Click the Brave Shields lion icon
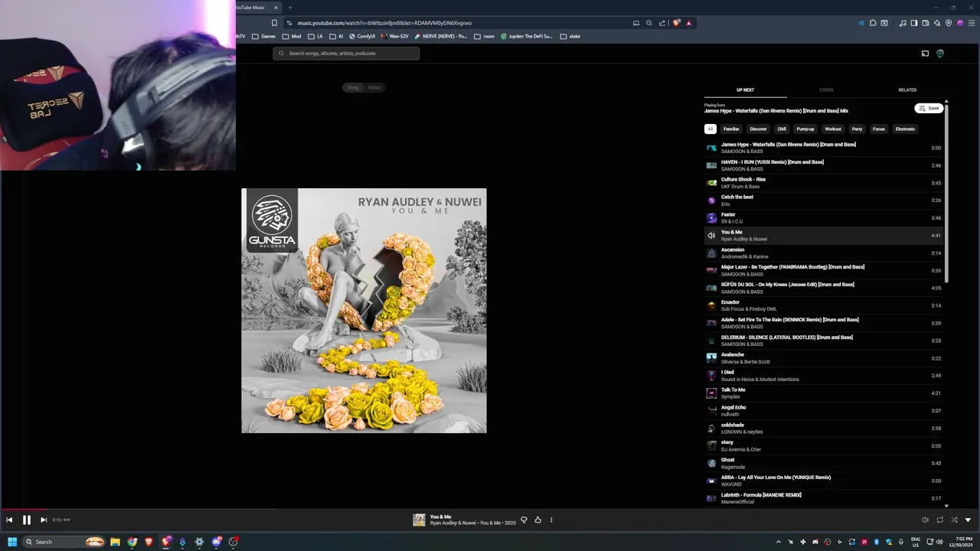 (x=676, y=23)
